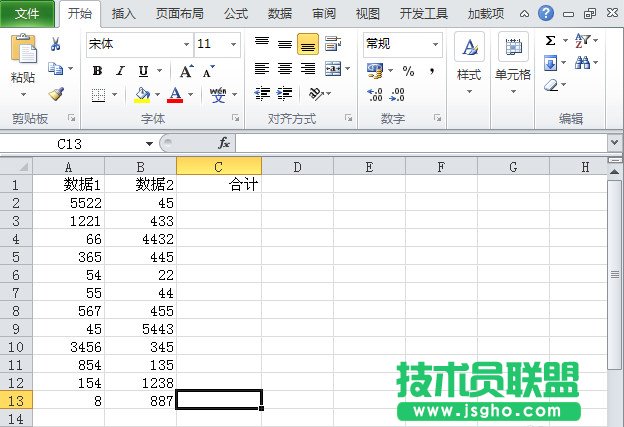624x427 pixels.
Task: Increase decimal places
Action: pos(375,95)
